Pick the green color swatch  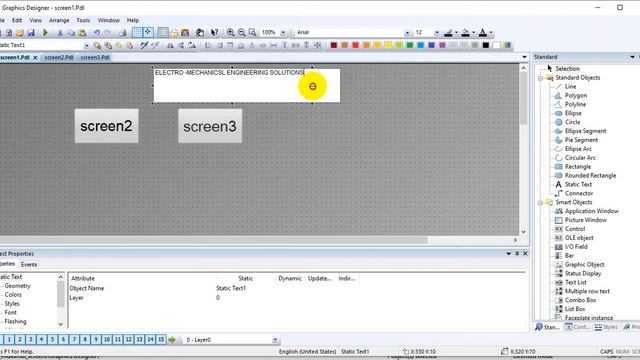409,45
